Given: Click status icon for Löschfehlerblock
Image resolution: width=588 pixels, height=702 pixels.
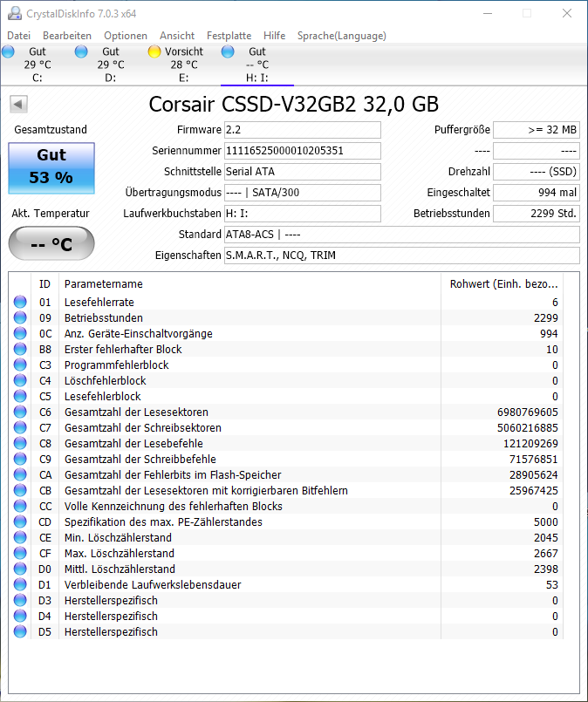Looking at the screenshot, I should pyautogui.click(x=20, y=380).
